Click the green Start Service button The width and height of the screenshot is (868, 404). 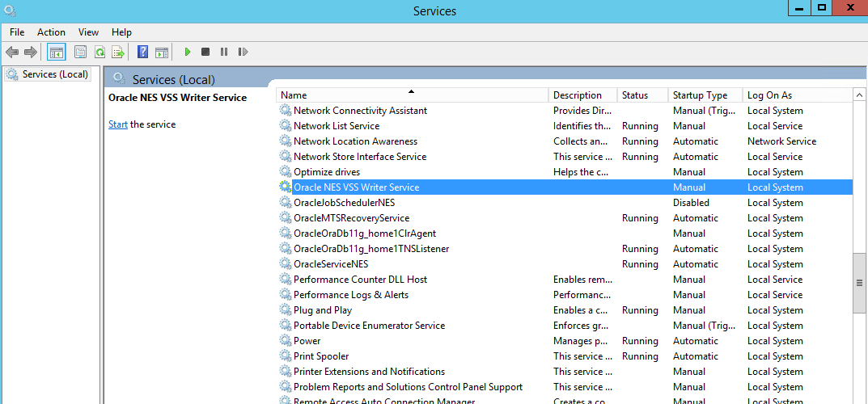188,52
